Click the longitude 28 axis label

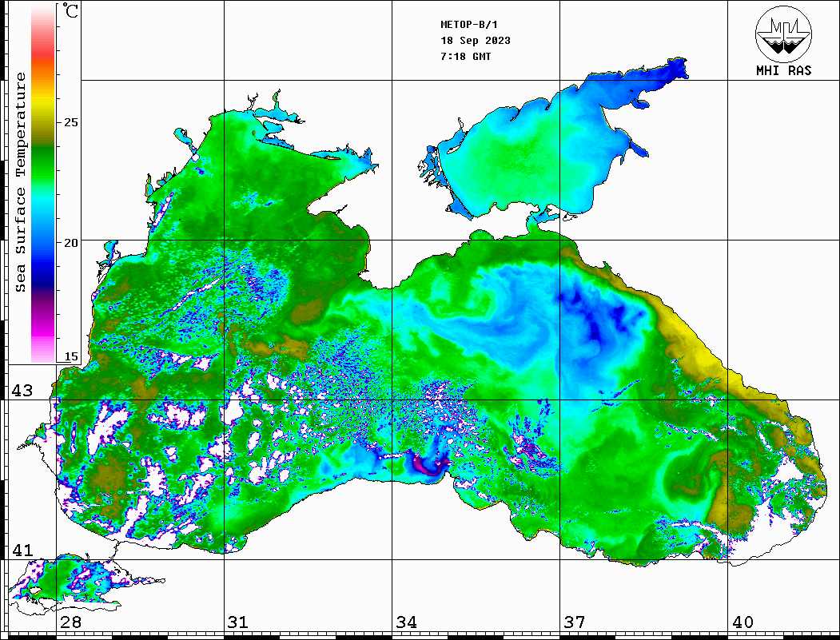[70, 622]
